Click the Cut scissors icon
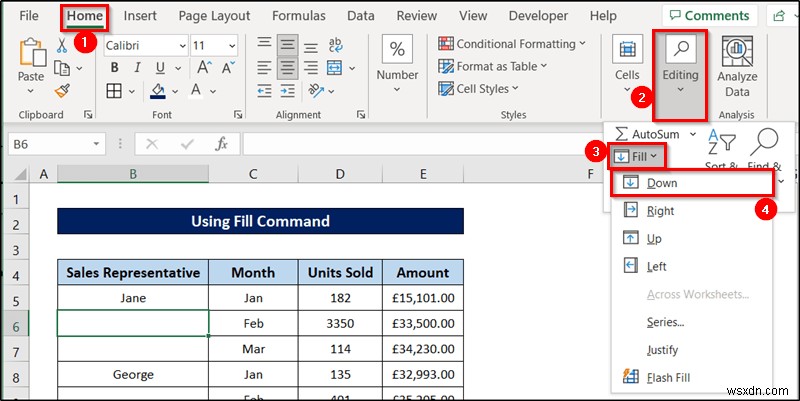The height and width of the screenshot is (401, 800). click(x=62, y=46)
